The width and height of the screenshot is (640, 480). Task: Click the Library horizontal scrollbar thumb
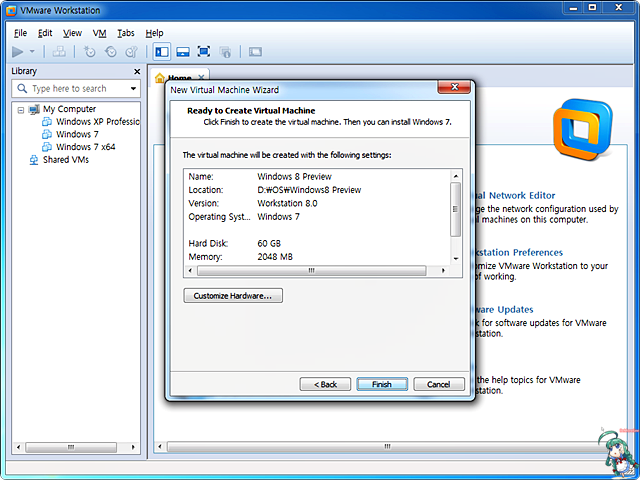(x=71, y=447)
